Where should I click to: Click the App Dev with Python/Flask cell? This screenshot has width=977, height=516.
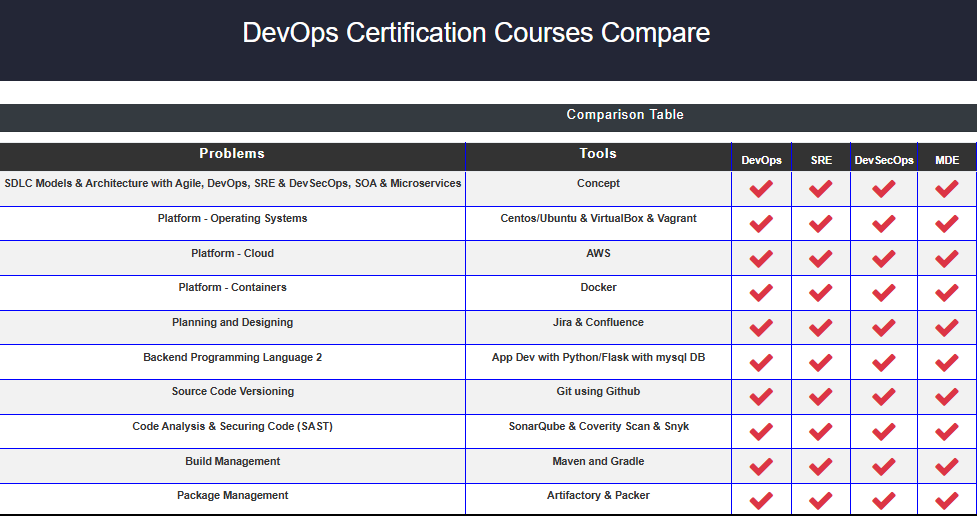598,358
